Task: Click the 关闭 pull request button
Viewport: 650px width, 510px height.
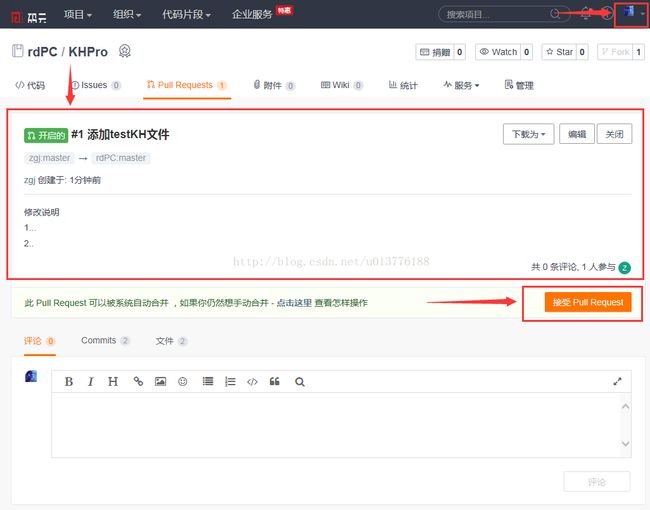Action: click(614, 134)
